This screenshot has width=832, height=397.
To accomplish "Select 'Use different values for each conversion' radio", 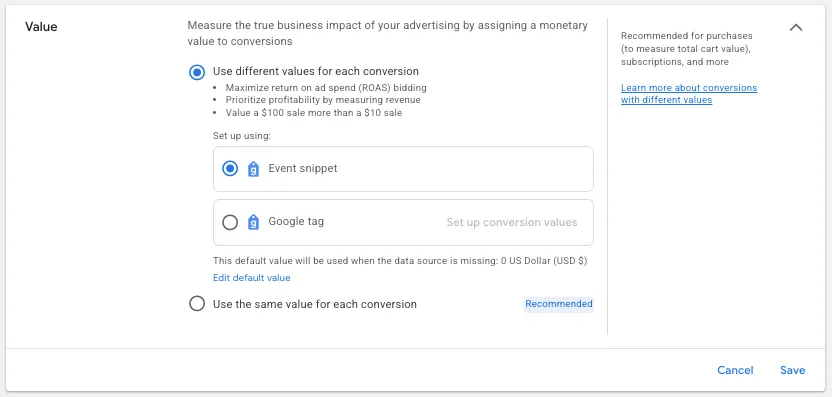I will 197,72.
